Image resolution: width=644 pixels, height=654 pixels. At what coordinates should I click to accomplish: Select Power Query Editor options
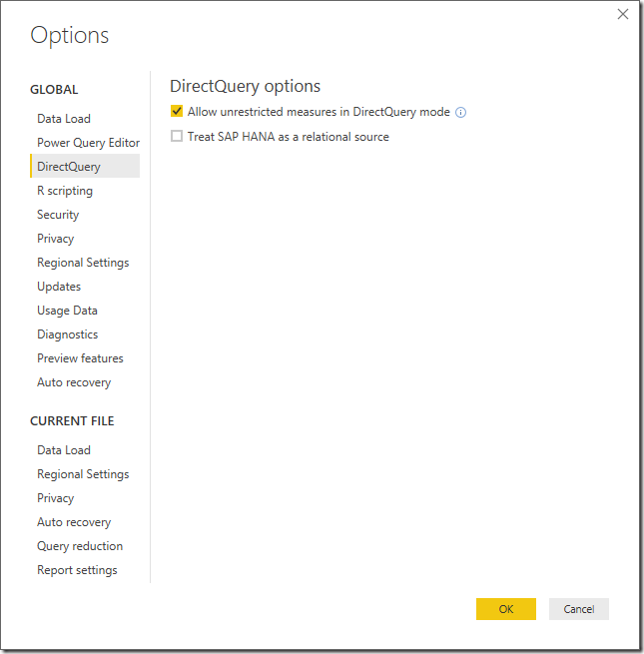88,143
